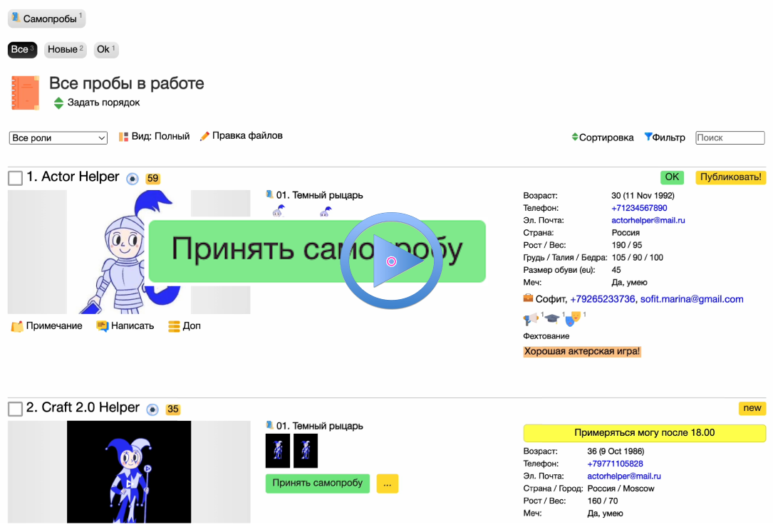Viewport: 773px width, 532px height.
Task: Click the large circular play button
Action: point(391,261)
